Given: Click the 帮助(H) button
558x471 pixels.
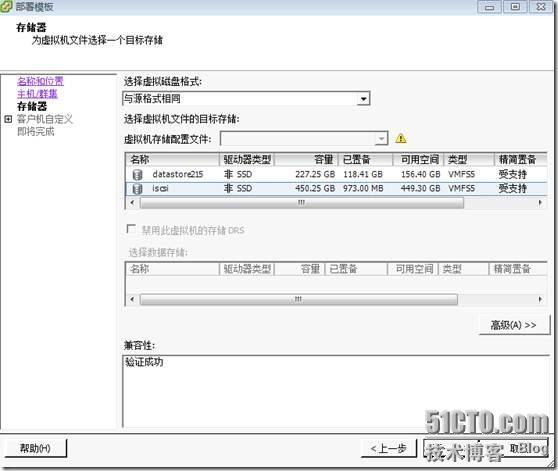Looking at the screenshot, I should pyautogui.click(x=35, y=448).
